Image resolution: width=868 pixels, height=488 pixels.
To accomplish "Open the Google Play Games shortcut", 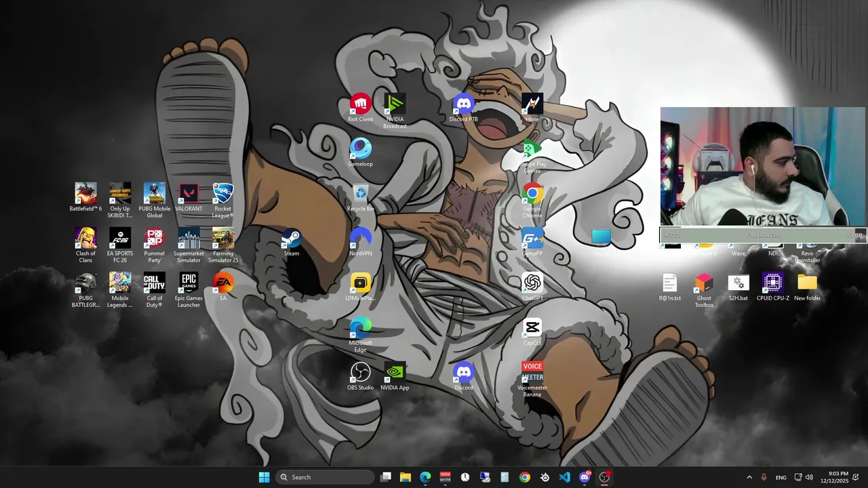I will (x=532, y=156).
